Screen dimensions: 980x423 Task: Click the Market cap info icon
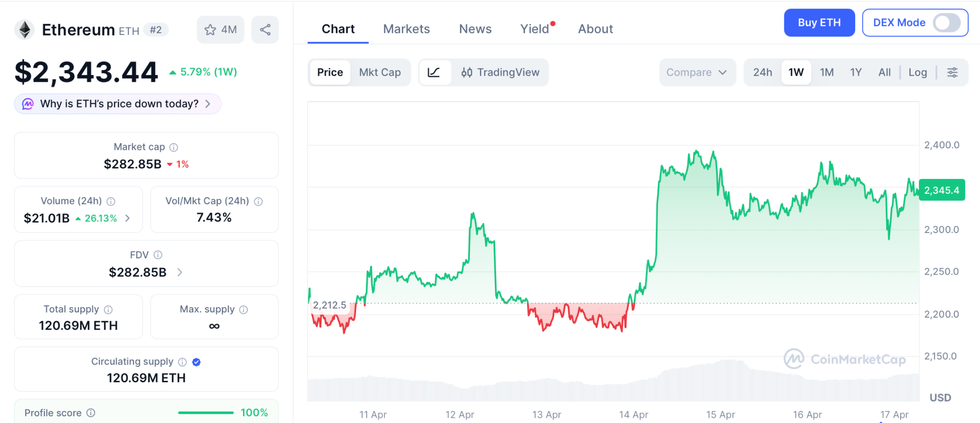174,147
